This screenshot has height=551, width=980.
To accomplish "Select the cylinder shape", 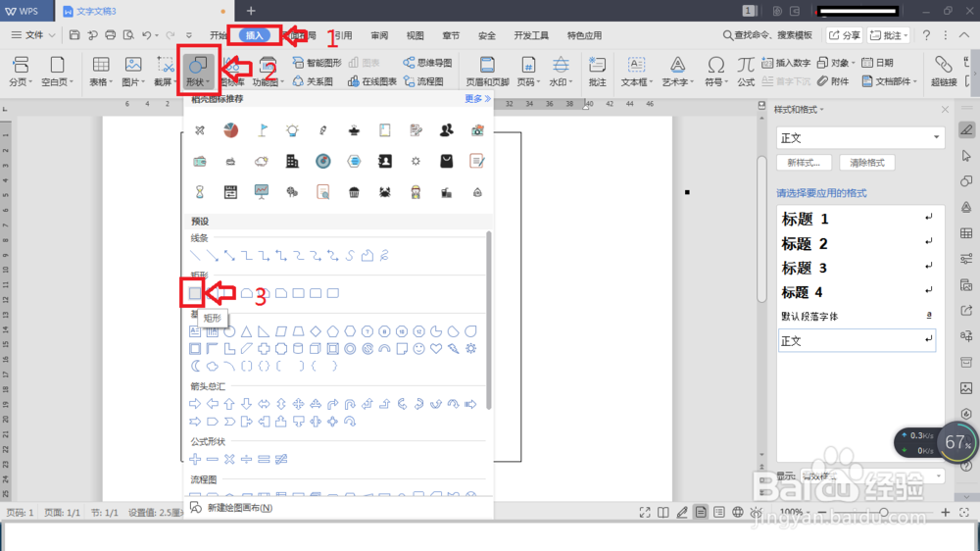I will 298,348.
